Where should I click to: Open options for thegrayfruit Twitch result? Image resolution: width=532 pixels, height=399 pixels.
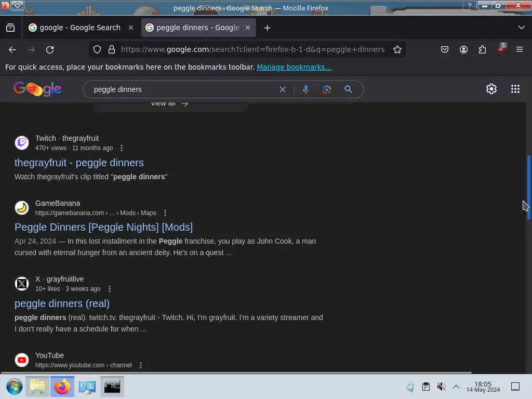(122, 148)
